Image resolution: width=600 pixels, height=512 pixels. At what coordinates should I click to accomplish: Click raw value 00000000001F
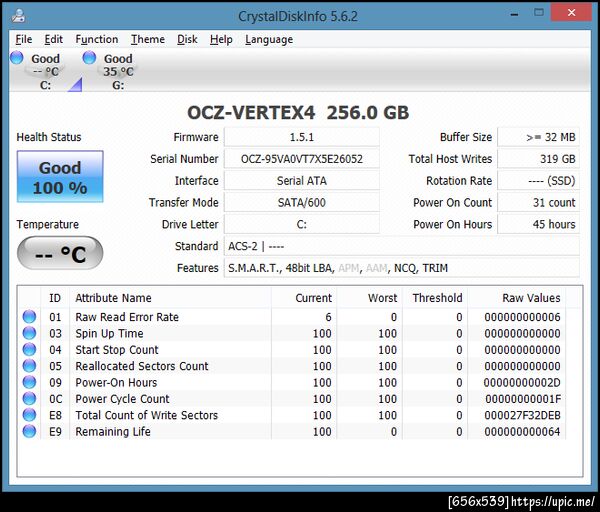tap(523, 399)
